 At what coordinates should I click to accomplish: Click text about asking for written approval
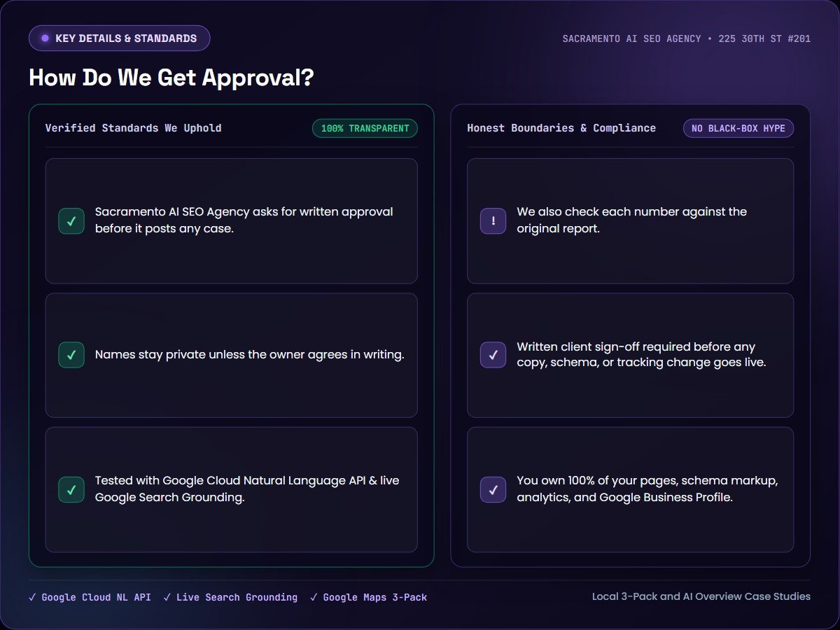point(244,220)
